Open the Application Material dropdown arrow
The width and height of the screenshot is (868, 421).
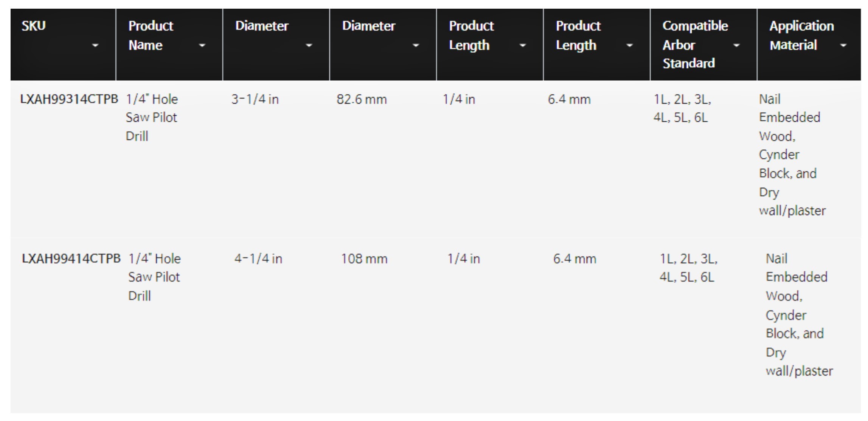[x=843, y=46]
